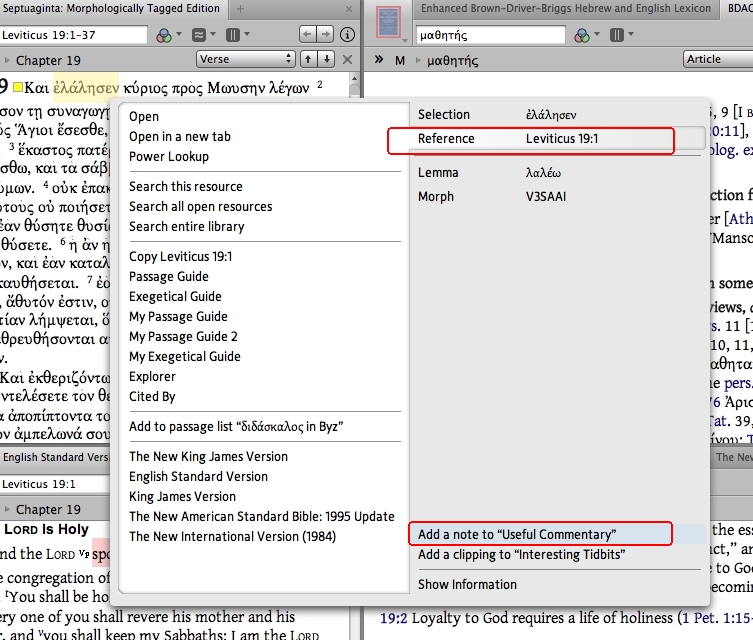Open resource information icon in Septuaginta panel

347,35
